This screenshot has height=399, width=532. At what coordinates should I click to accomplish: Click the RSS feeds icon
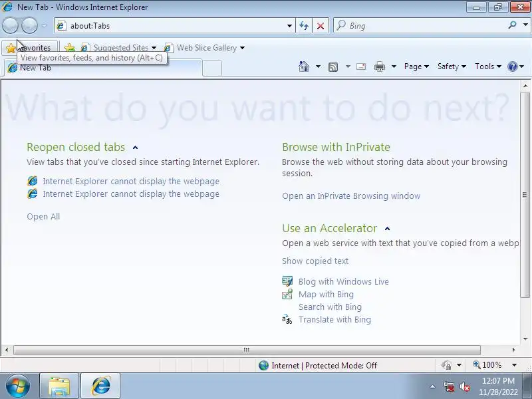[x=333, y=67]
